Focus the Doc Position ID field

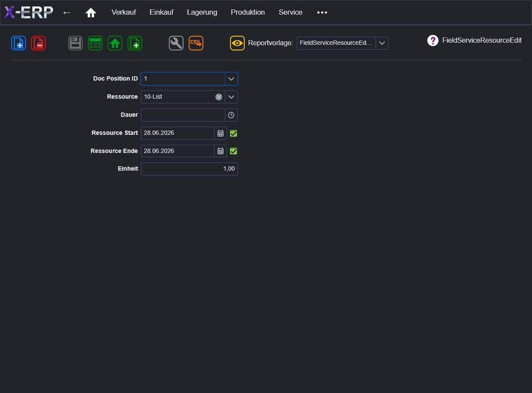click(x=183, y=79)
